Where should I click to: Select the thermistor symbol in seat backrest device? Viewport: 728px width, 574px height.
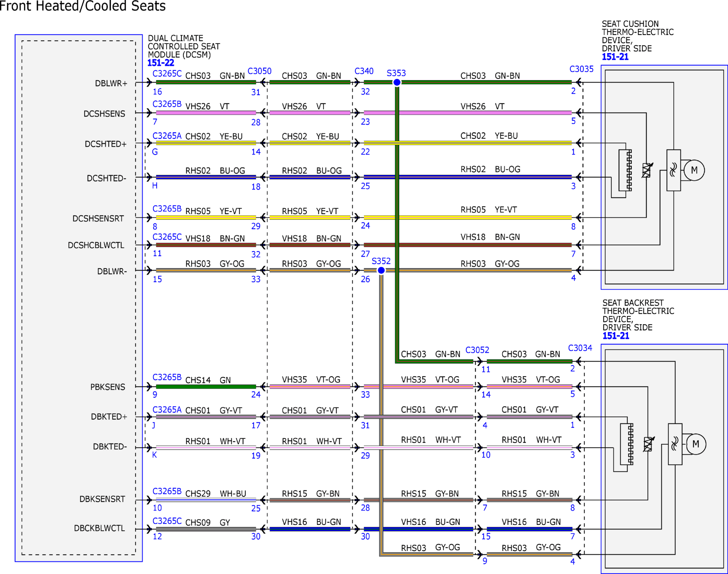(x=648, y=444)
